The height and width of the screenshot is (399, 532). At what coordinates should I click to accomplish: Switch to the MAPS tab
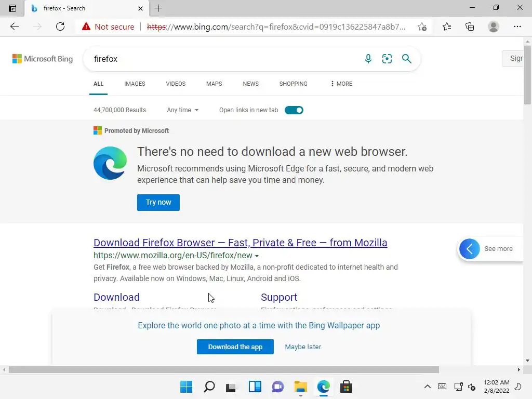pos(214,84)
